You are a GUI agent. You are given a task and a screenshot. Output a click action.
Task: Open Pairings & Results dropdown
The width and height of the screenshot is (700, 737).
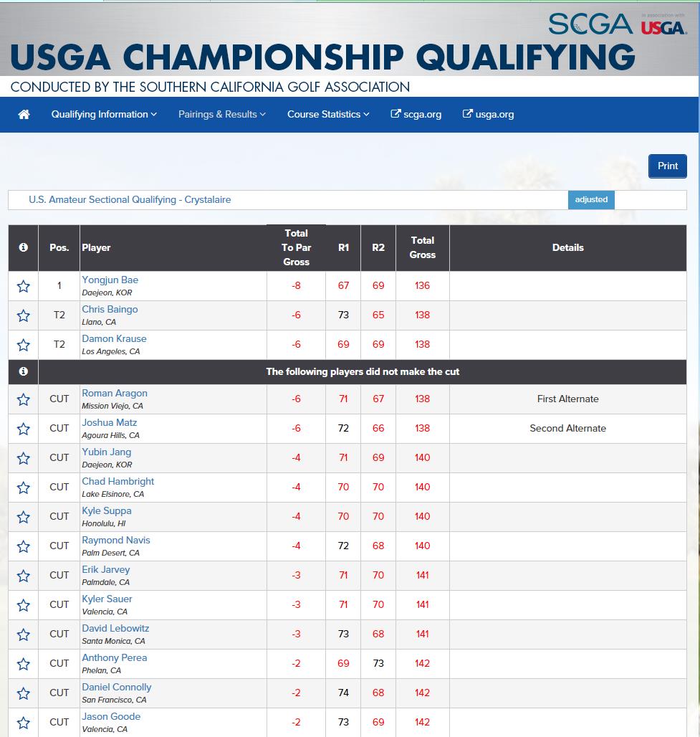click(x=221, y=114)
